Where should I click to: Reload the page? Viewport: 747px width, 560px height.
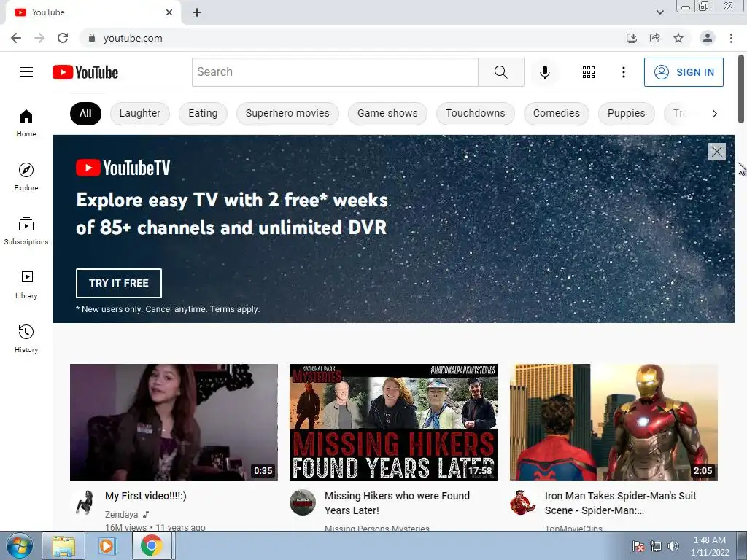(63, 38)
